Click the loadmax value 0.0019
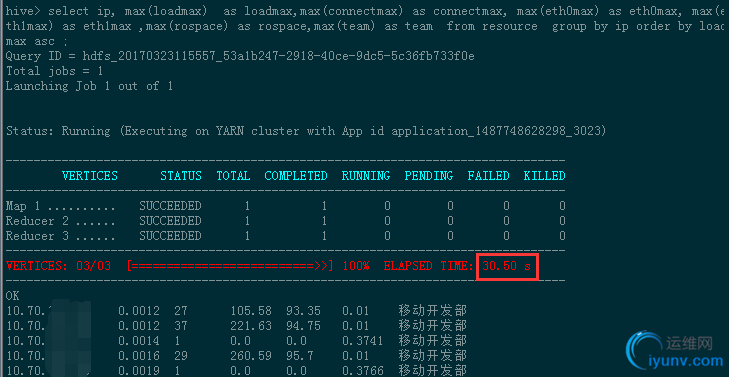The width and height of the screenshot is (729, 377). (x=139, y=370)
